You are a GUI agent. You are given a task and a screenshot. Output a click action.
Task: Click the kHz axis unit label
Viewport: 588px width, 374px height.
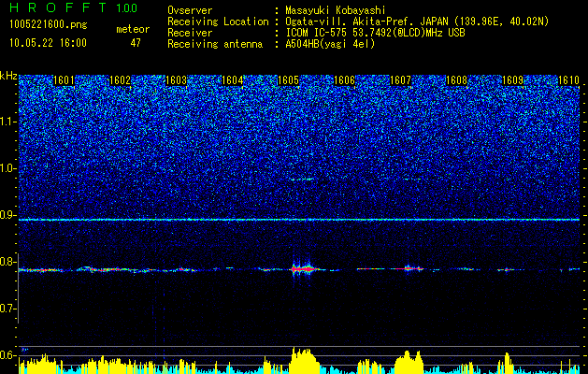8,77
